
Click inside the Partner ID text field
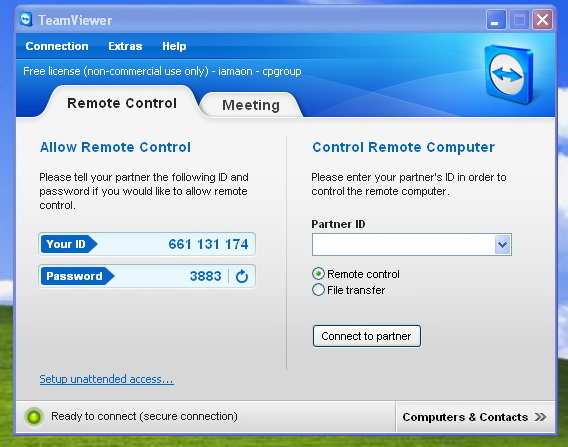(x=404, y=245)
